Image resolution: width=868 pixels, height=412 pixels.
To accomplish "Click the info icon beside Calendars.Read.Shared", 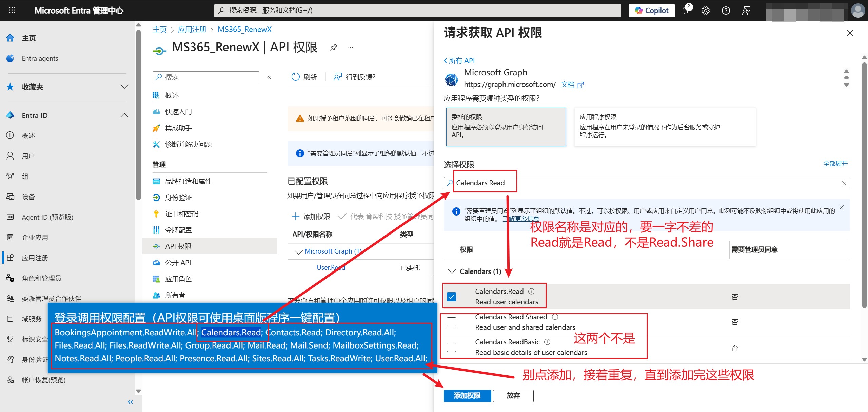I will (x=555, y=317).
